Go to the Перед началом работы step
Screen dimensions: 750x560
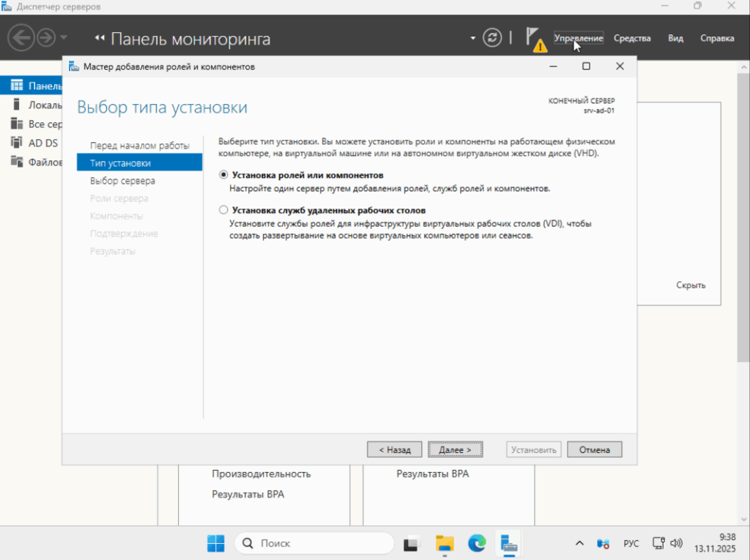[139, 146]
